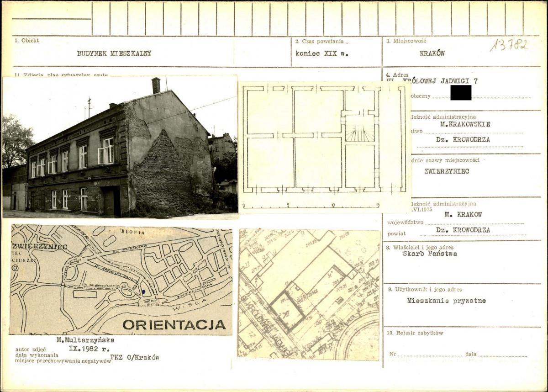
Task: Select the KRAKÓW locality field
Action: tap(432, 53)
